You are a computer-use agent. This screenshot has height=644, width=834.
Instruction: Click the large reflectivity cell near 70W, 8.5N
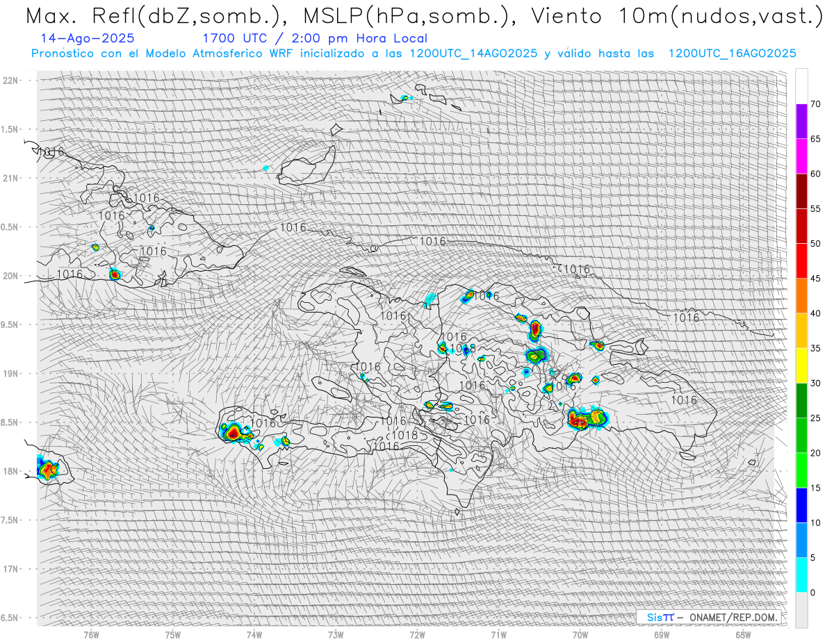[587, 418]
